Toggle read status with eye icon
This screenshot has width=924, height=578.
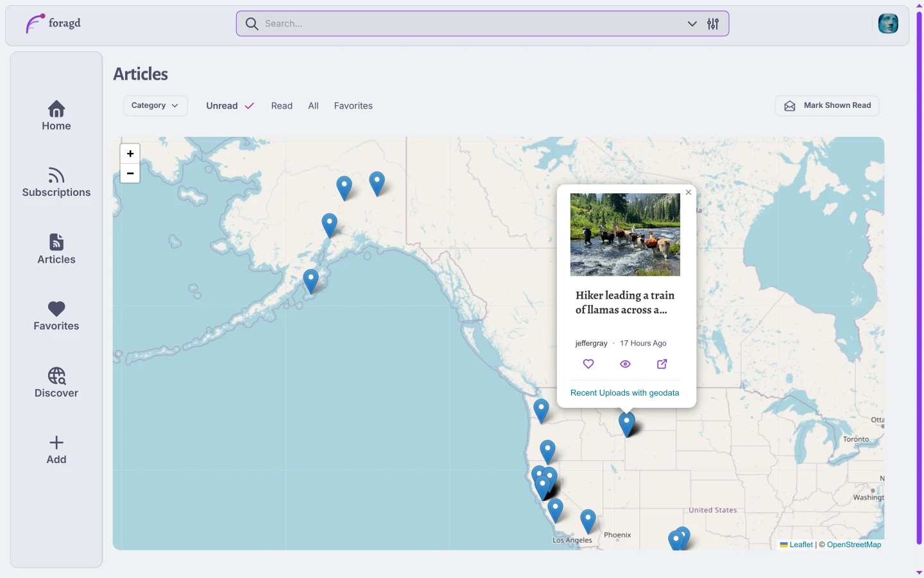625,364
